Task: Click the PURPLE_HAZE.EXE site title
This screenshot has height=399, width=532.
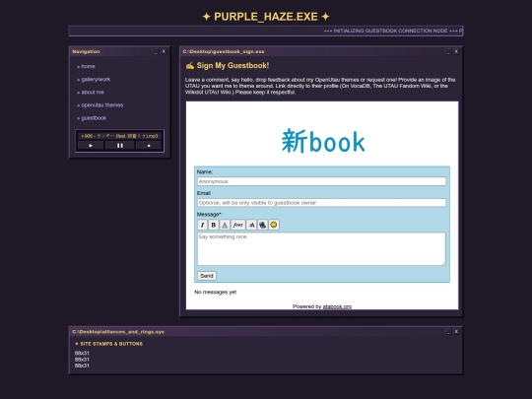Action: point(266,17)
